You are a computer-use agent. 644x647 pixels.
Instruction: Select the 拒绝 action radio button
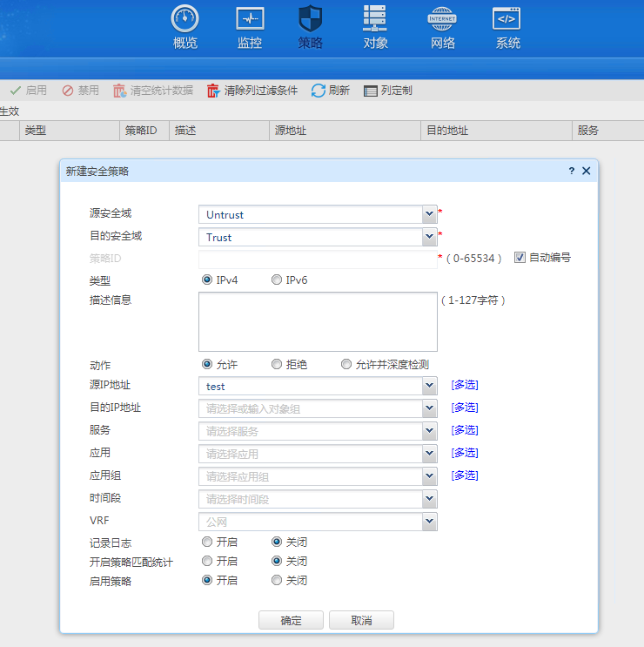click(277, 364)
